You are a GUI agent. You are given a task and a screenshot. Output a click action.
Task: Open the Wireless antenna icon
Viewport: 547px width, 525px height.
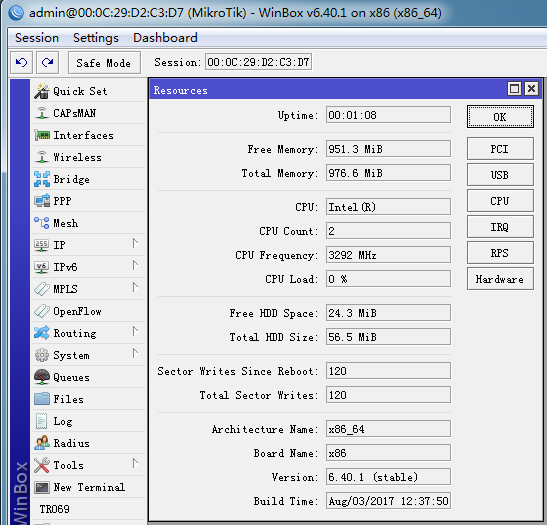point(42,157)
